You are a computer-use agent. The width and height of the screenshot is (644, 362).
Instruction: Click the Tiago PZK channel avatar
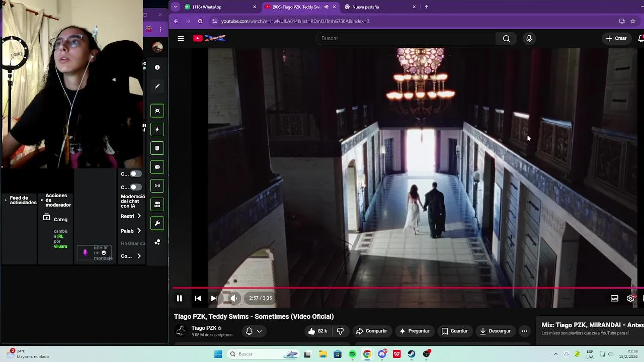pyautogui.click(x=181, y=331)
